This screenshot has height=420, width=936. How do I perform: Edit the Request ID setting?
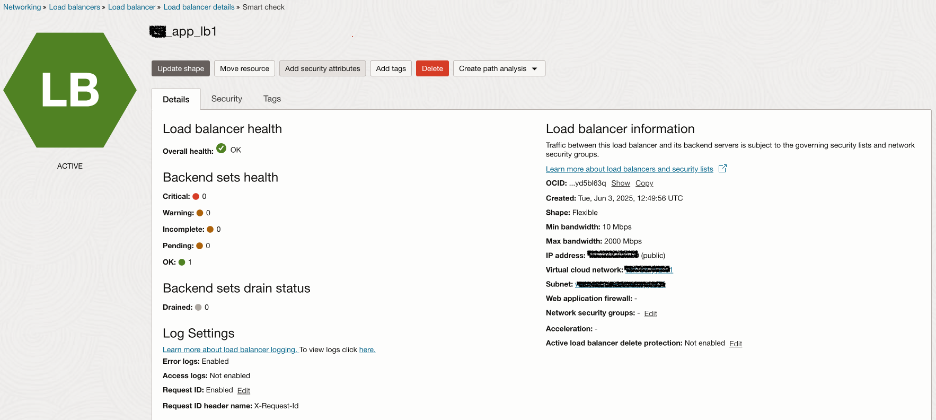(244, 390)
